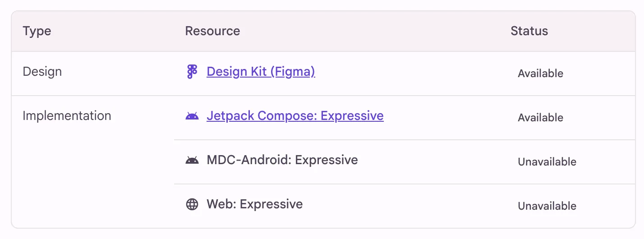Screen dimensions: 644x239
Task: Click the purple Android icon beside Jetpack Compose
Action: click(192, 116)
